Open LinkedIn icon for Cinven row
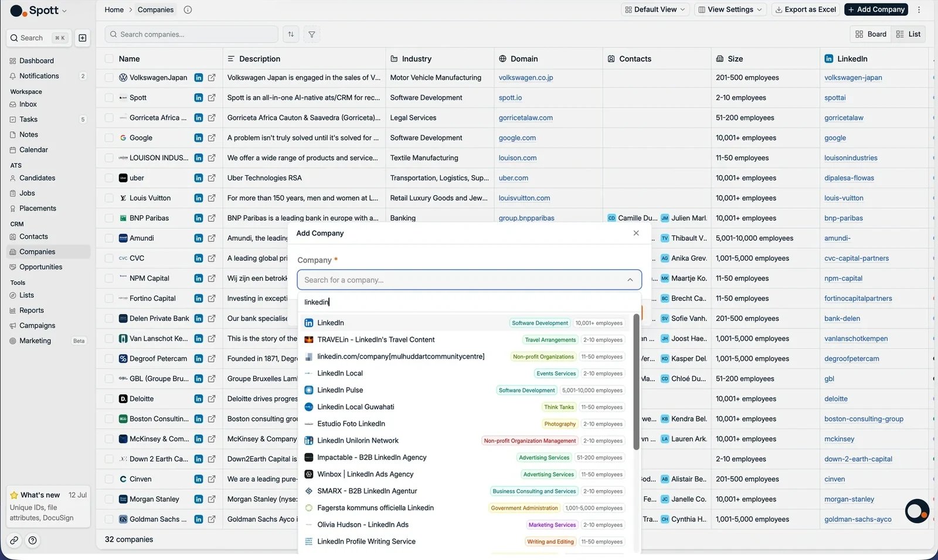Screen dimensions: 938x560 (199, 479)
